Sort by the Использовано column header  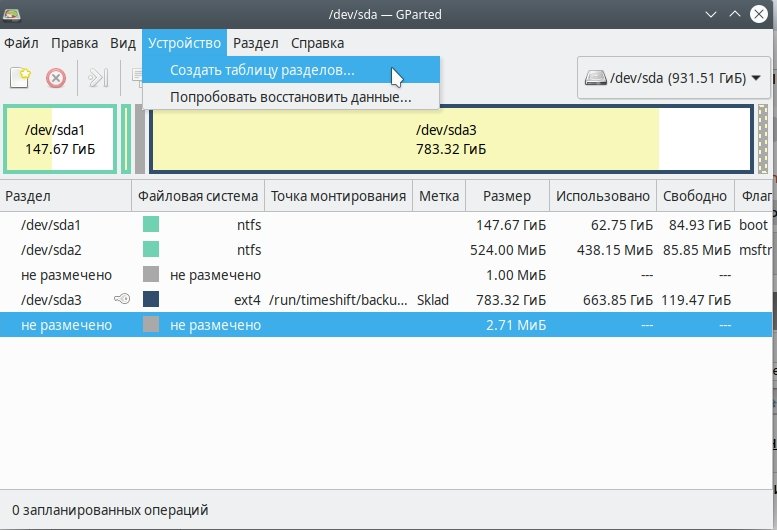[603, 196]
